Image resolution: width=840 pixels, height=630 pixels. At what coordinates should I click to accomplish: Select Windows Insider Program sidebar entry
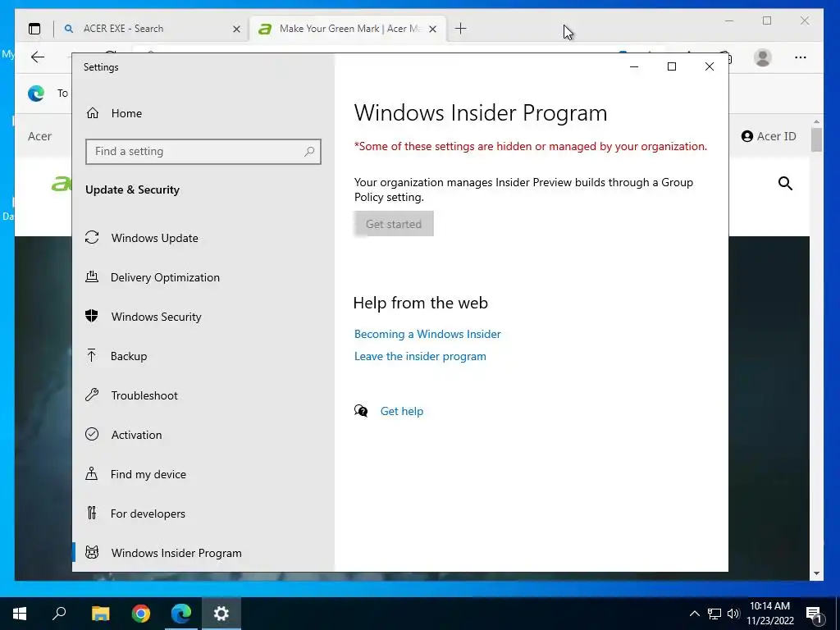click(203, 553)
